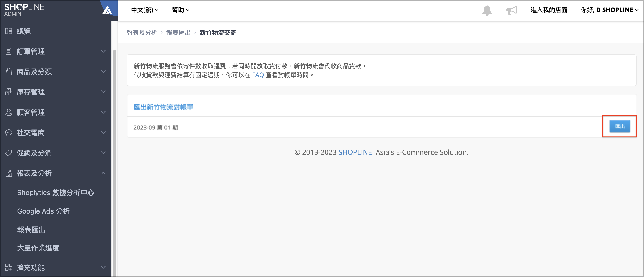Open Shoplytics 數據分析中心
Screen dimensions: 644x277
coord(56,193)
